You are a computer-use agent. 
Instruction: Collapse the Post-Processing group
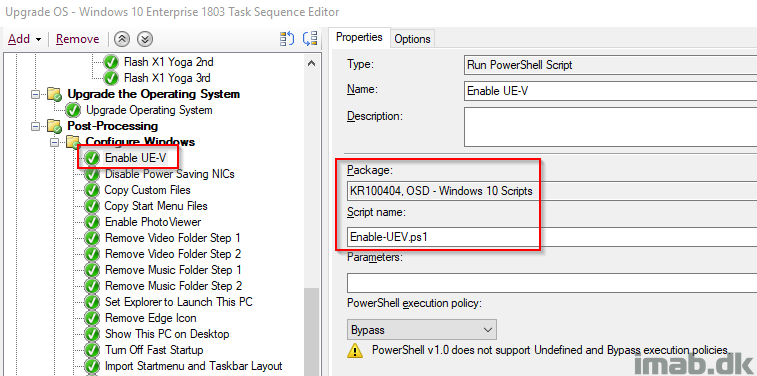35,126
